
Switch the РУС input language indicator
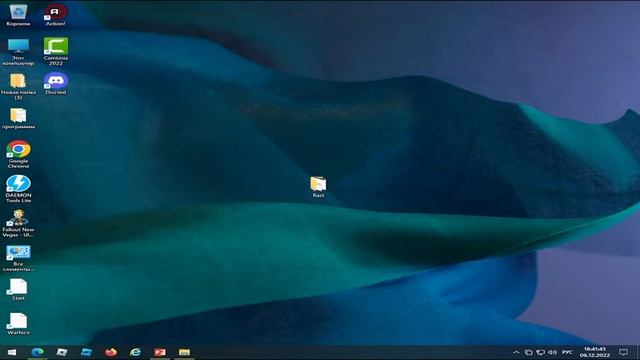(567, 352)
